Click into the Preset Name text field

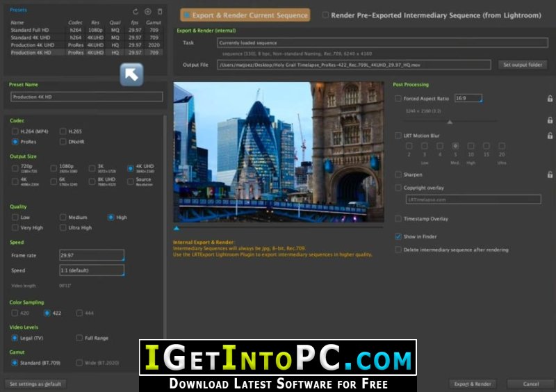[86, 97]
